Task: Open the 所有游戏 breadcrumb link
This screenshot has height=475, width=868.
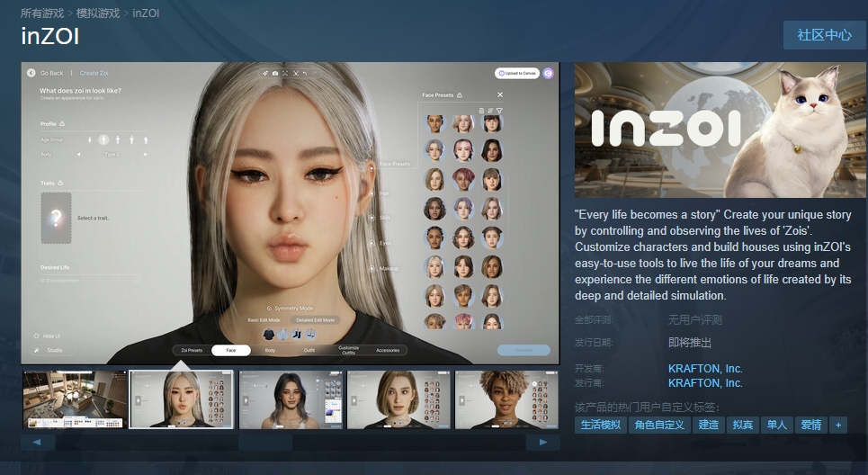Action: (42, 13)
